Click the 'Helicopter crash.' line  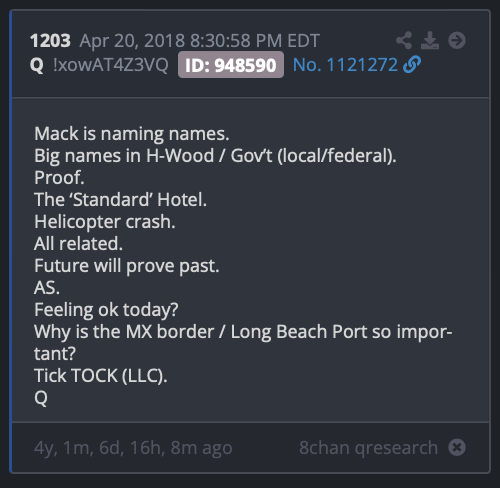(x=105, y=222)
